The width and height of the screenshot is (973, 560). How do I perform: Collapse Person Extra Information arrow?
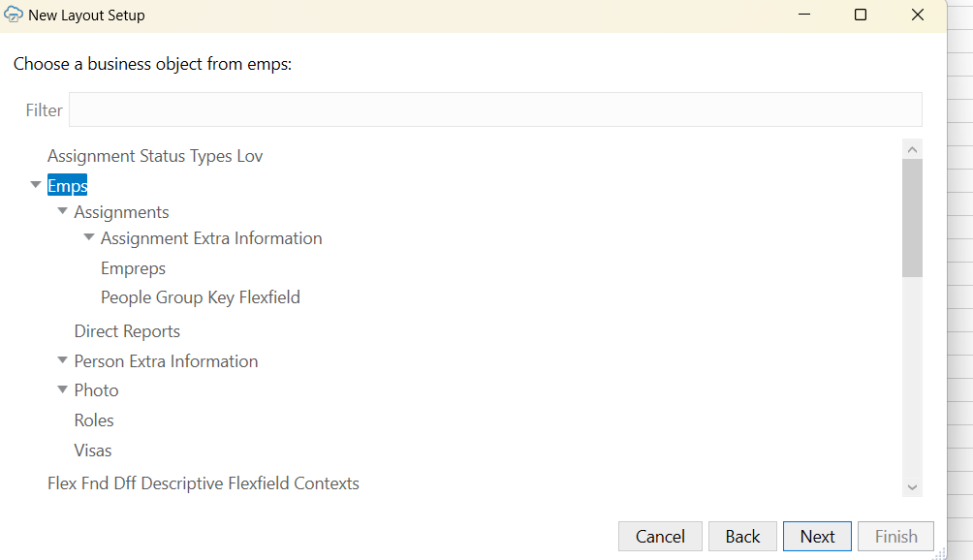63,360
